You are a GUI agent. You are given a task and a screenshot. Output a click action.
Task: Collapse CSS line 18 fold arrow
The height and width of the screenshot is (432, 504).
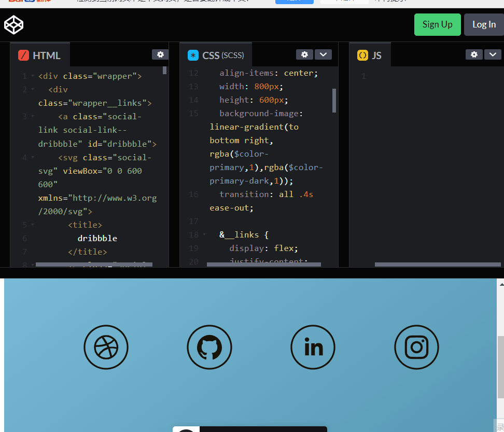point(204,234)
